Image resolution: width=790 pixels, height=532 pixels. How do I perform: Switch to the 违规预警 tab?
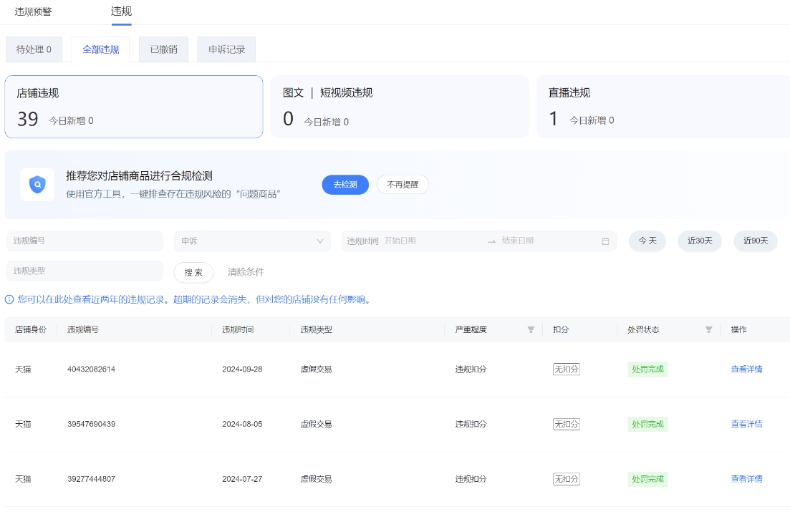(x=34, y=11)
